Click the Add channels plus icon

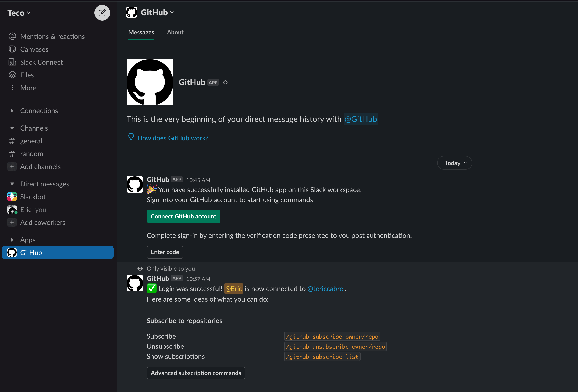(12, 166)
